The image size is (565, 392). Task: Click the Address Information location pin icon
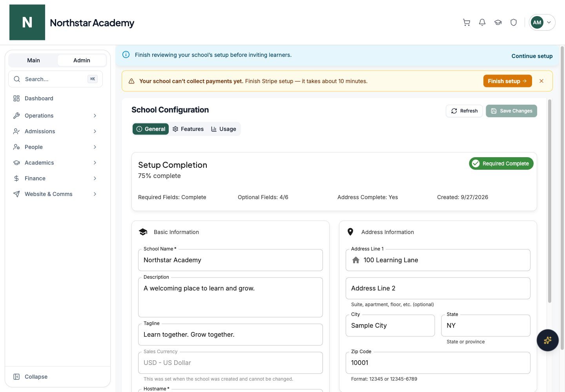click(x=350, y=232)
